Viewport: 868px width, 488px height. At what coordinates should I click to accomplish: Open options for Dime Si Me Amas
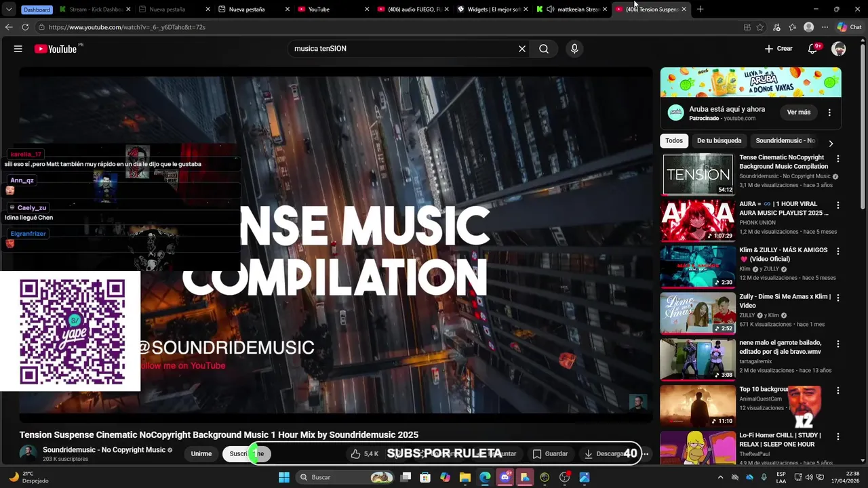(x=838, y=298)
